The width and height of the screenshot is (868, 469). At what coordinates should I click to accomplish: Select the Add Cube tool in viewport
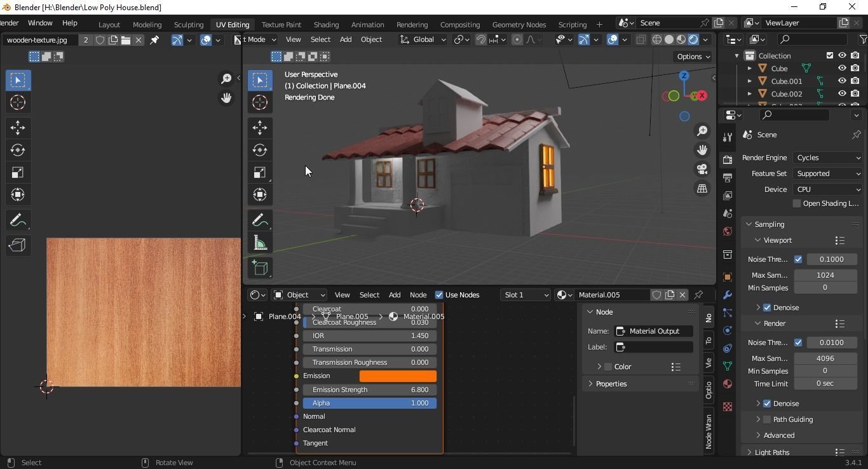coord(259,268)
